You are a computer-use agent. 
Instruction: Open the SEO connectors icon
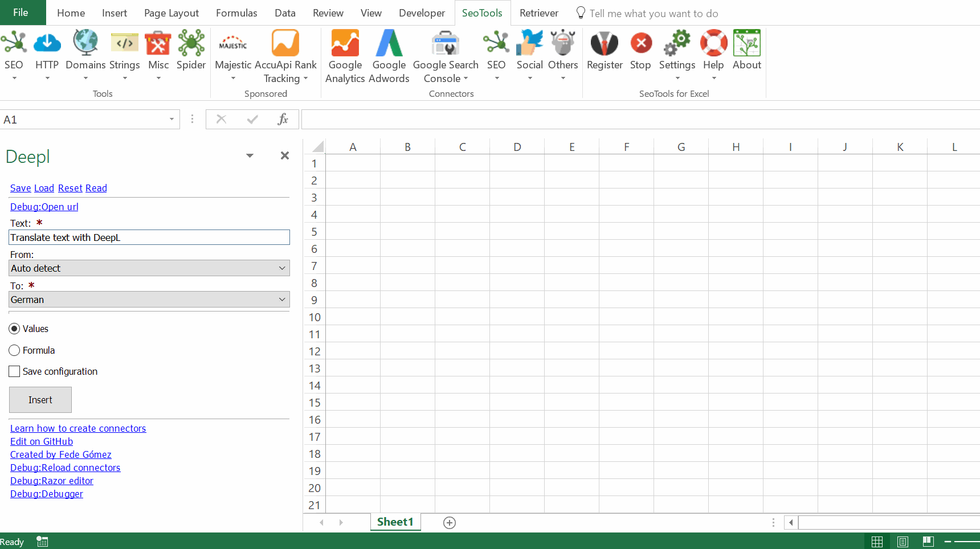pos(496,43)
